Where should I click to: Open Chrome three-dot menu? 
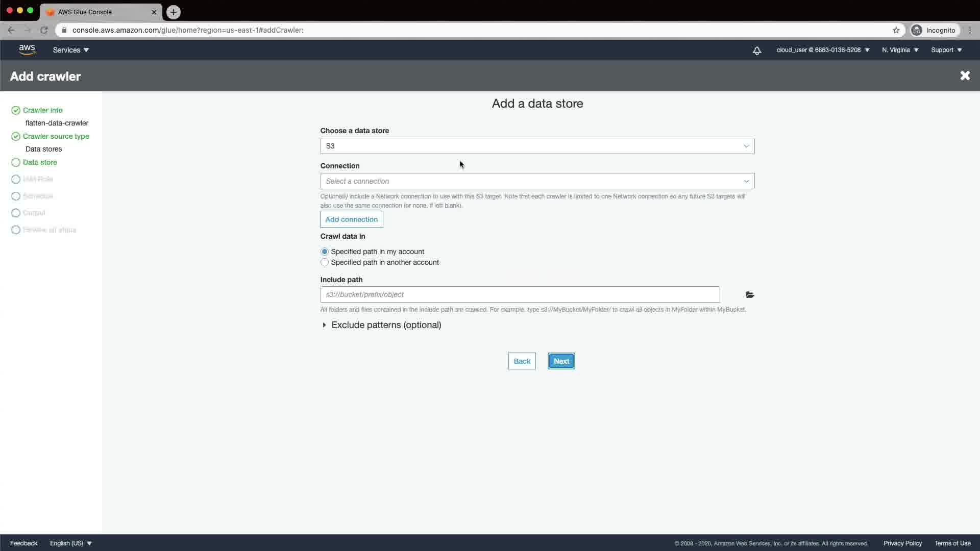[x=970, y=30]
